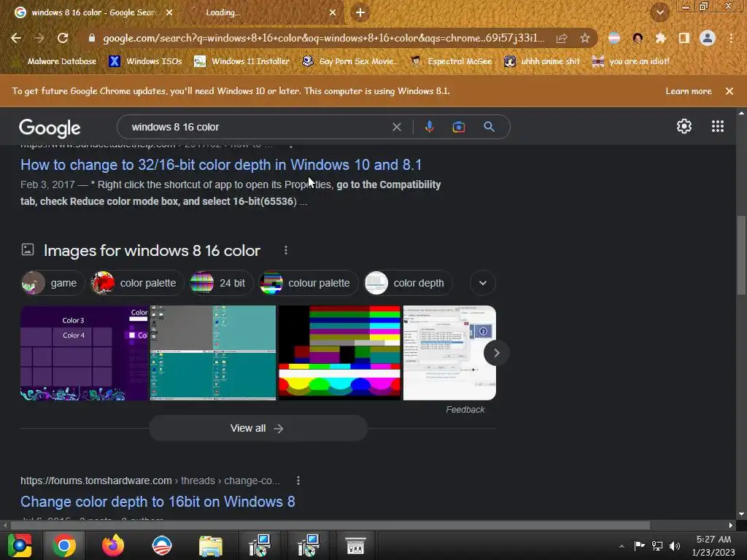Screen dimensions: 747x560
Task: Click the striped flag extension icon
Action: (614, 38)
